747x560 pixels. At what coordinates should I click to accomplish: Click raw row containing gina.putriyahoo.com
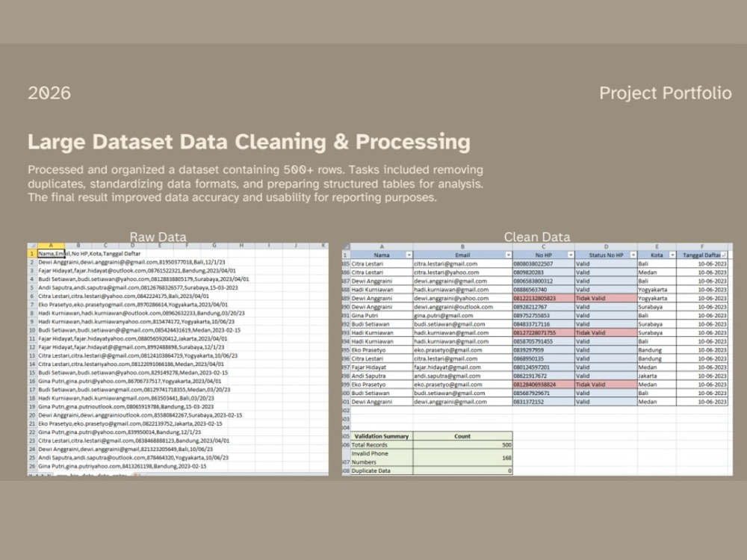[x=123, y=466]
